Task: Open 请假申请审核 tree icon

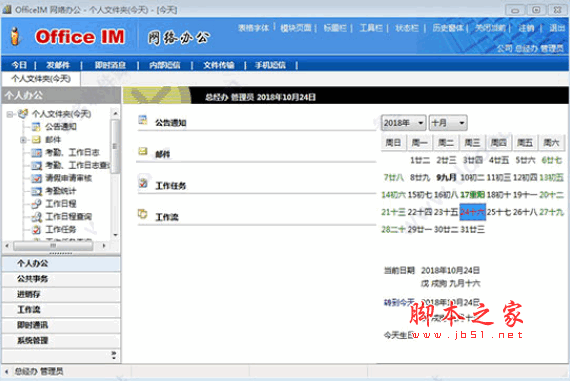Action: (x=36, y=178)
